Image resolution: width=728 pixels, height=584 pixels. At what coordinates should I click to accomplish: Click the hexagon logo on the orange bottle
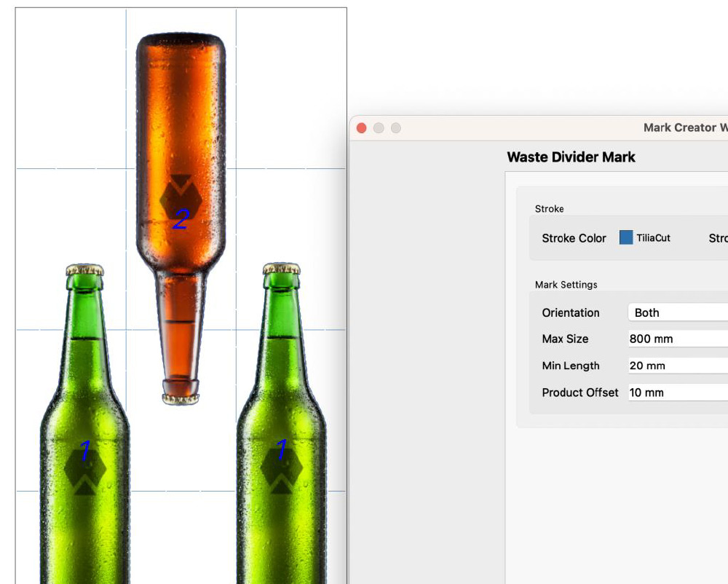[x=180, y=199]
